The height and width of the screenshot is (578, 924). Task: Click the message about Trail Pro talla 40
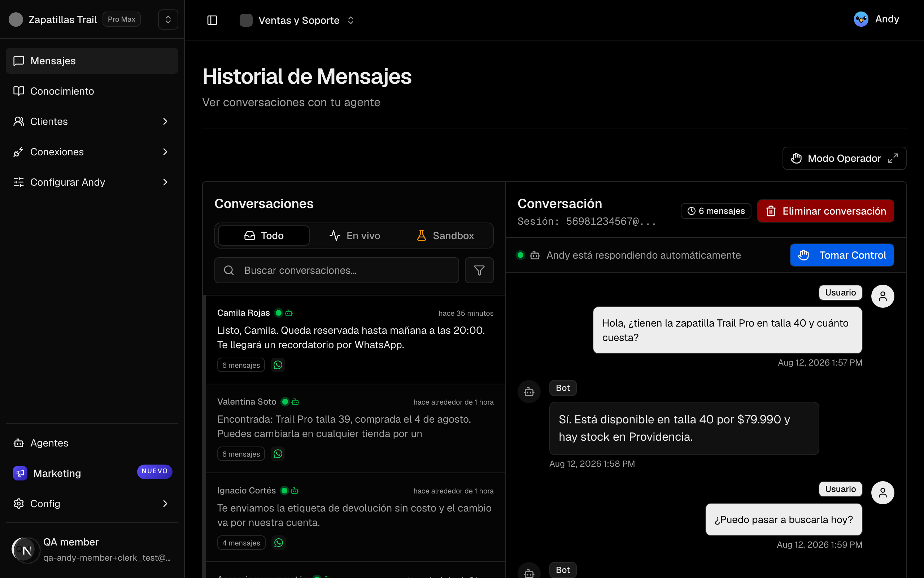tap(727, 330)
